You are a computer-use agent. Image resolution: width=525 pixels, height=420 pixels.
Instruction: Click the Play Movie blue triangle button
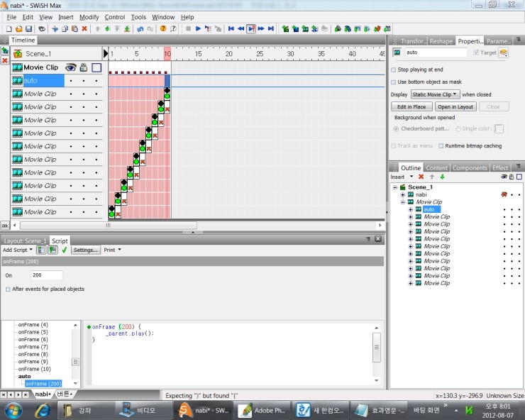point(198,29)
